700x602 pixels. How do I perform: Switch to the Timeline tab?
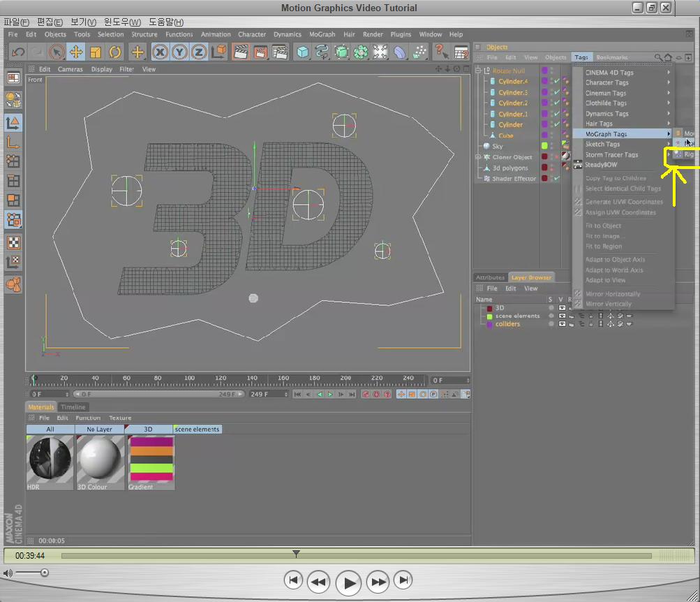tap(73, 407)
